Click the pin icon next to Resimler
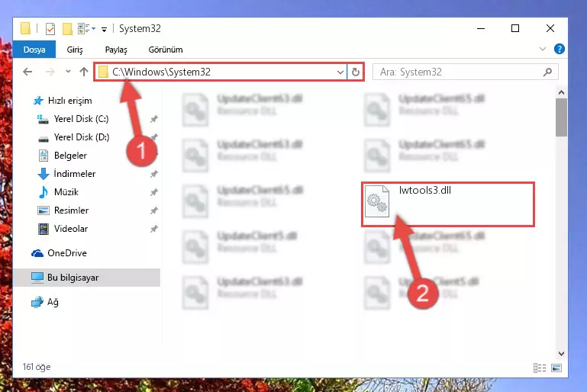This screenshot has height=392, width=587. pyautogui.click(x=154, y=210)
